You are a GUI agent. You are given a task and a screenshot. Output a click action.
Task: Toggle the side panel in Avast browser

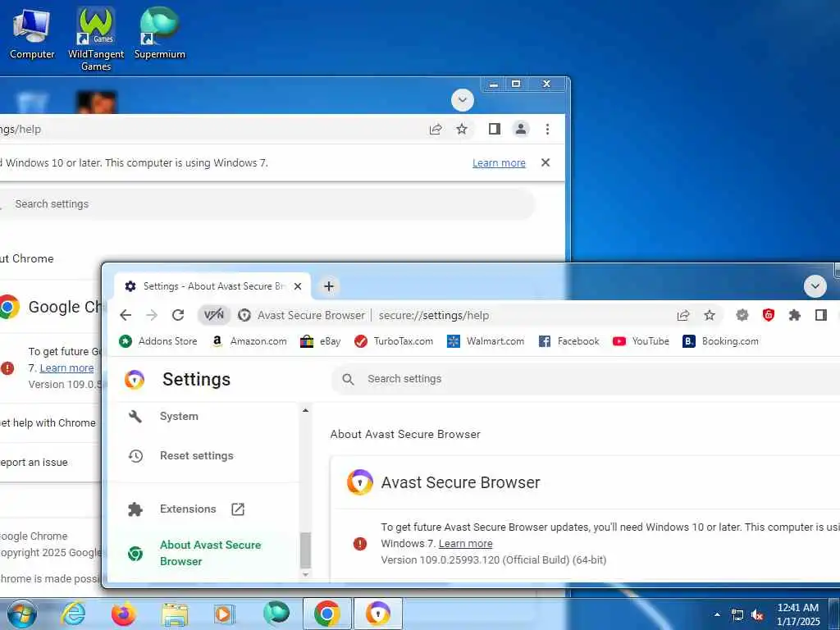pyautogui.click(x=820, y=315)
